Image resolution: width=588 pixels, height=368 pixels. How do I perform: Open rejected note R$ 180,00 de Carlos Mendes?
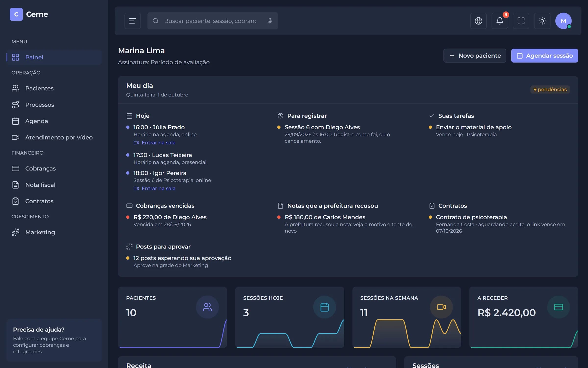click(325, 217)
